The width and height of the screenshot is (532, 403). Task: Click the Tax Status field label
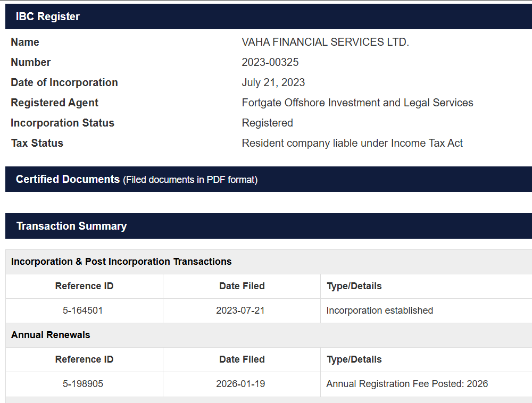click(x=37, y=143)
